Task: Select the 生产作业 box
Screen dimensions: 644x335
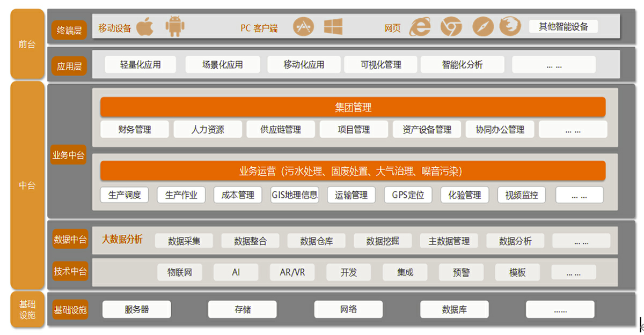Action: 181,195
